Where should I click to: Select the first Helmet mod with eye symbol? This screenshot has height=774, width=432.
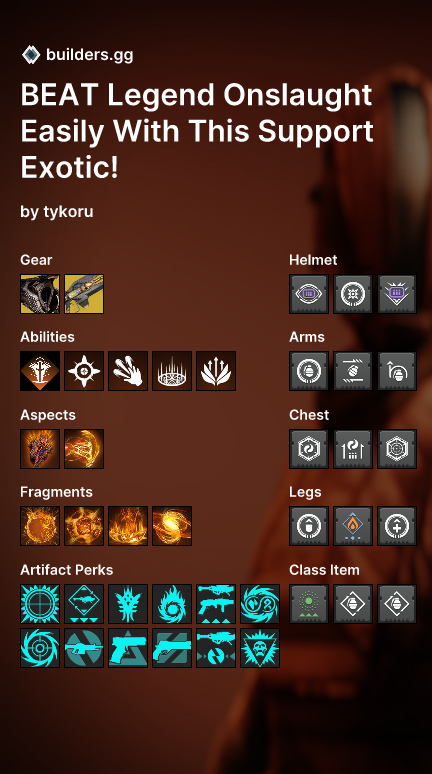309,294
